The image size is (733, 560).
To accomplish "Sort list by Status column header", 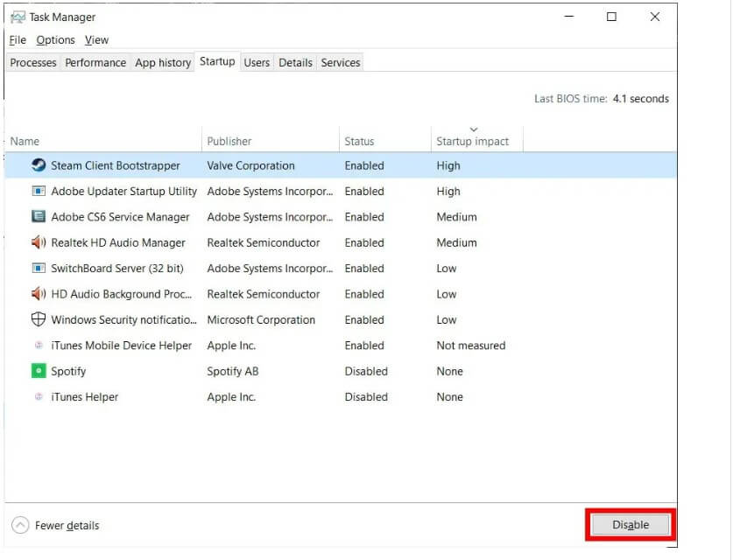I will click(359, 141).
